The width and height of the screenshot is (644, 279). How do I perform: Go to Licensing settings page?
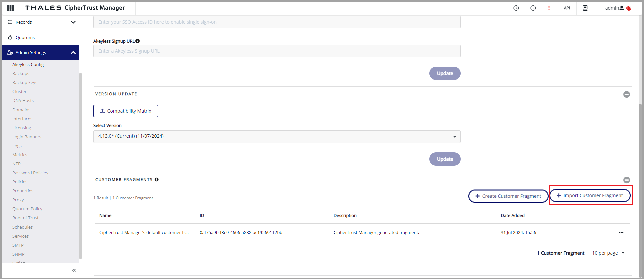22,128
